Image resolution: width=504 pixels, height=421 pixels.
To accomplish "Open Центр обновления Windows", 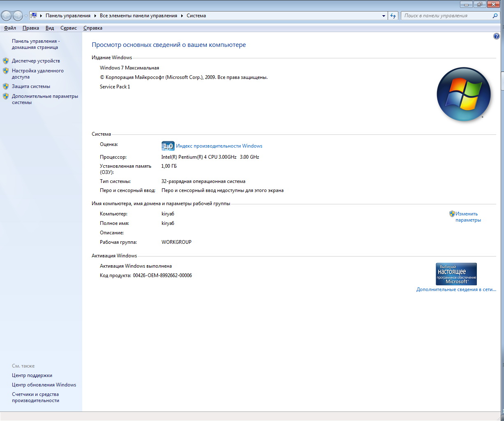I will (x=44, y=385).
